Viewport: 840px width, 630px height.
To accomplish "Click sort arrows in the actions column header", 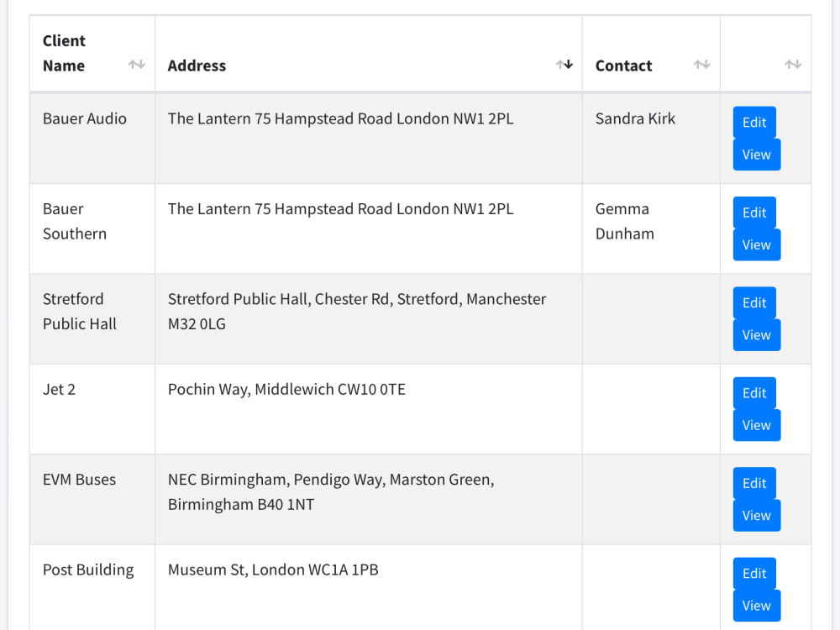I will coord(793,65).
